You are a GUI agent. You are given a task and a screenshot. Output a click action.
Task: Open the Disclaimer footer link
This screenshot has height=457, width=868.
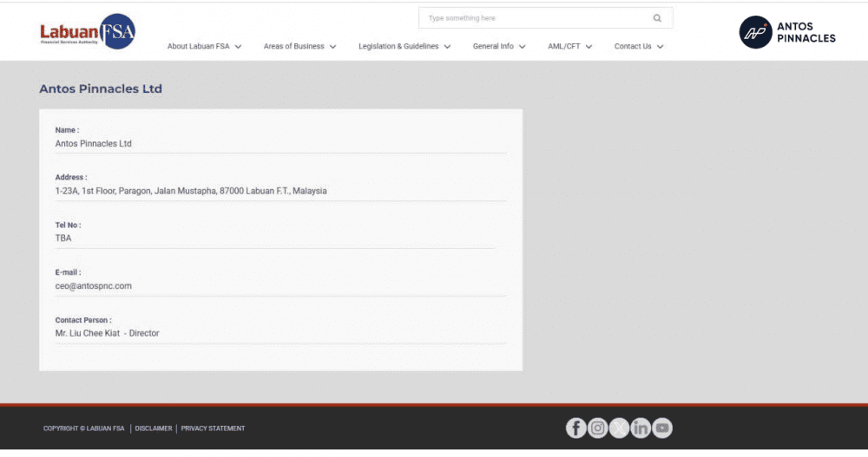(154, 428)
